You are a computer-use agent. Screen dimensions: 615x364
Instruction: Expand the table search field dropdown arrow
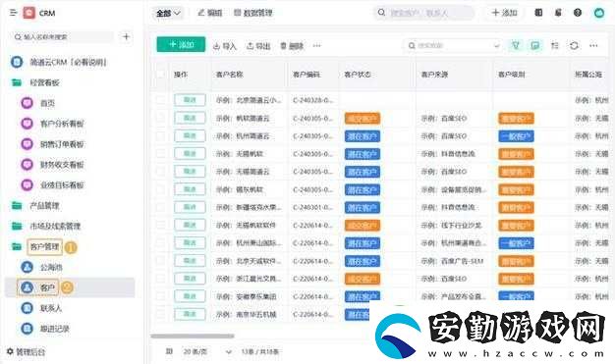pos(496,45)
